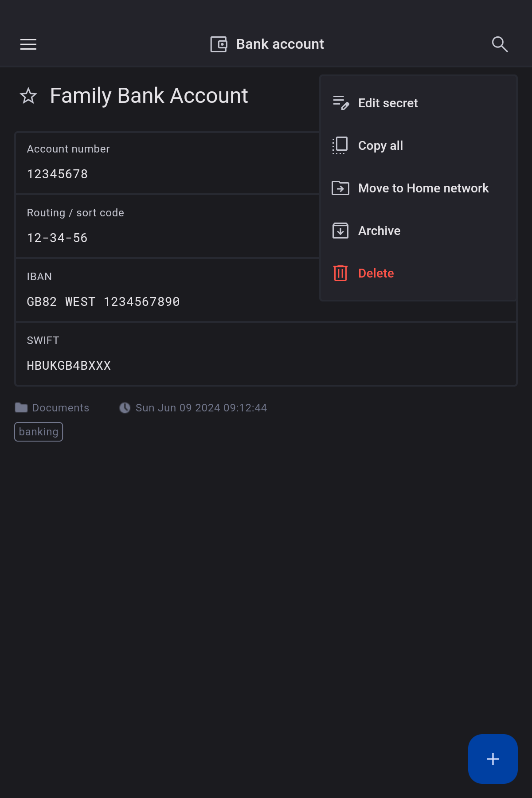The image size is (532, 798).
Task: Select Move to Home network
Action: [423, 188]
